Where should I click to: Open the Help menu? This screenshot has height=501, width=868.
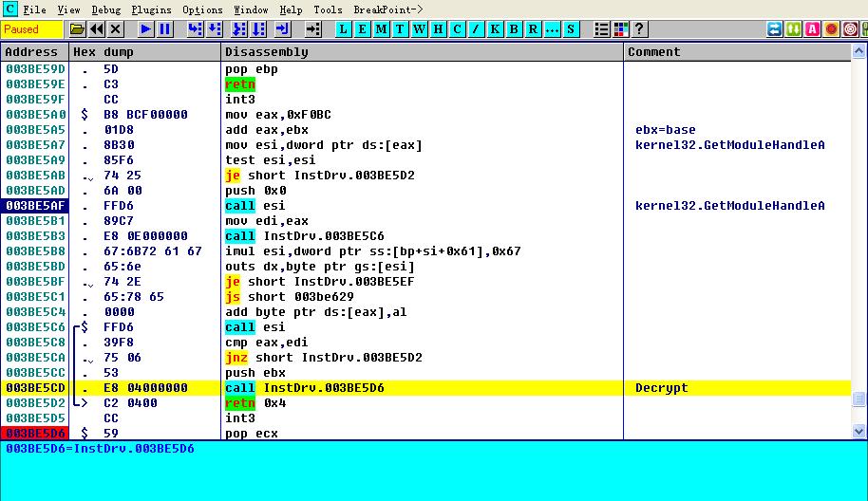291,9
